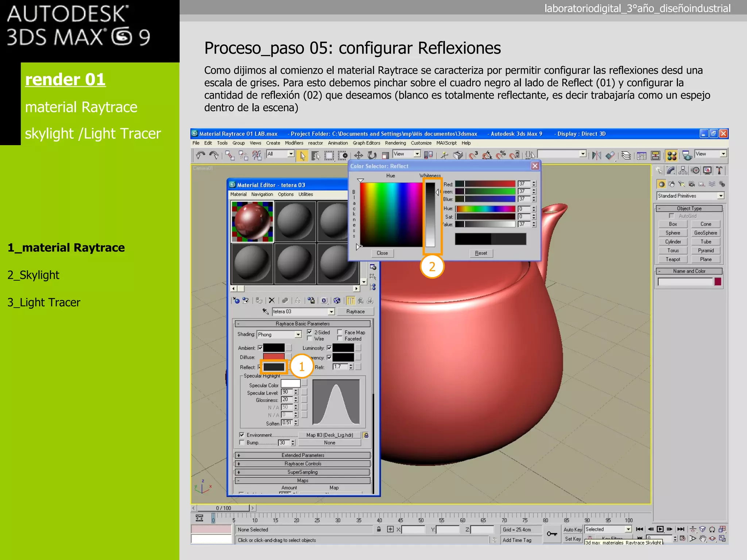Click the Reset Map/Mtl X icon

[x=271, y=300]
